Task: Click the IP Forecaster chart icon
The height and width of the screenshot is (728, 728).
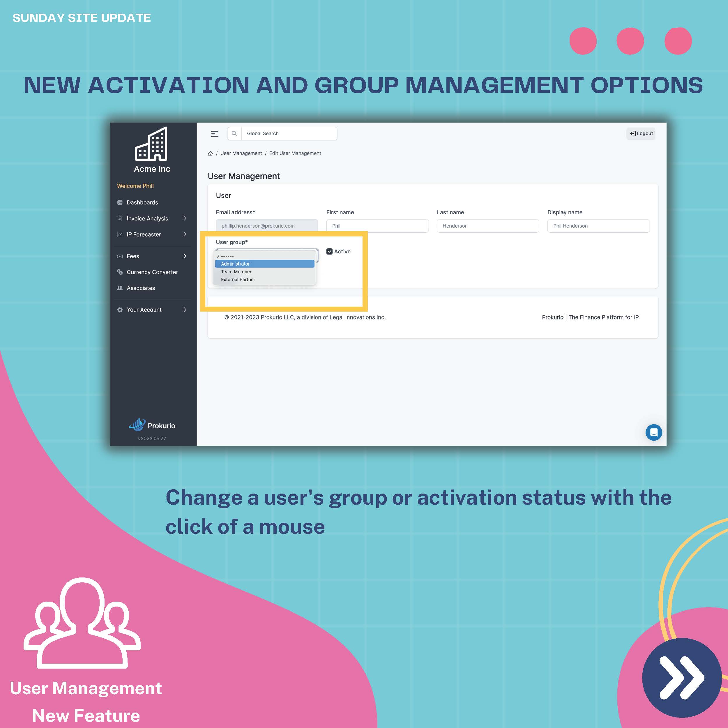Action: point(120,234)
